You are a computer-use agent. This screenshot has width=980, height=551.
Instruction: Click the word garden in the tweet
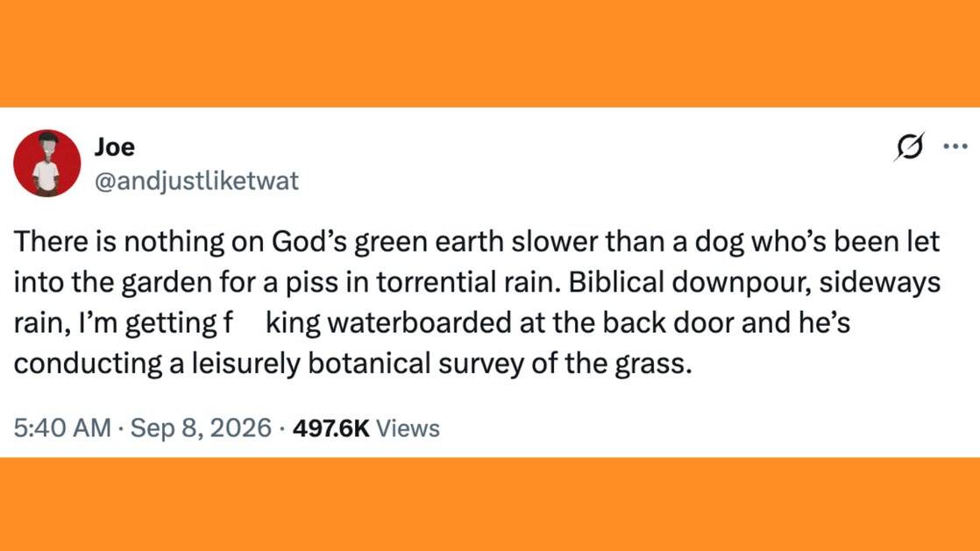(167, 284)
